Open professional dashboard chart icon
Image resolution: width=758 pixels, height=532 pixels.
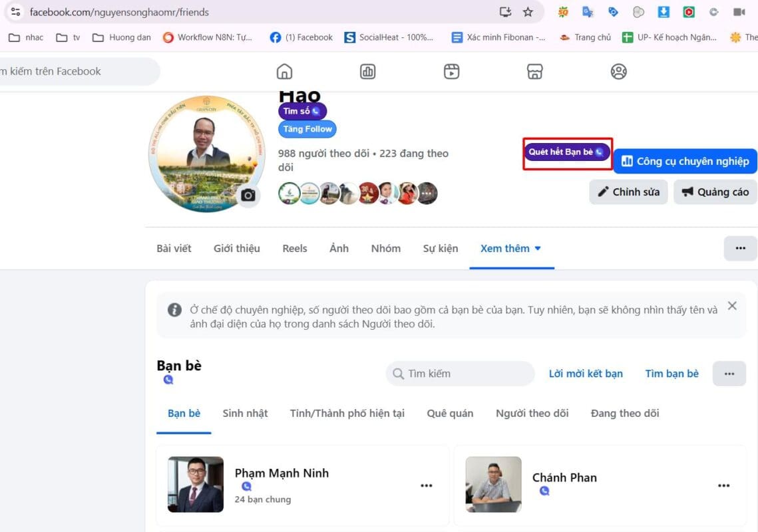pos(367,72)
